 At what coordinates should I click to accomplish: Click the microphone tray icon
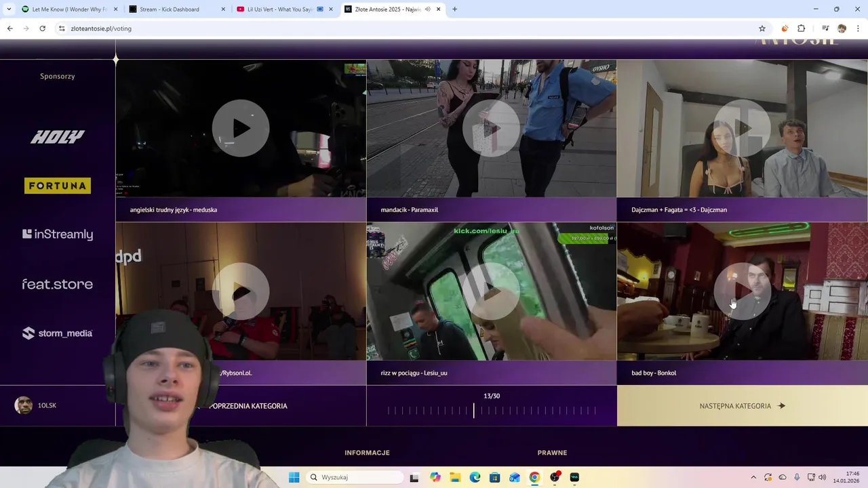point(797,477)
